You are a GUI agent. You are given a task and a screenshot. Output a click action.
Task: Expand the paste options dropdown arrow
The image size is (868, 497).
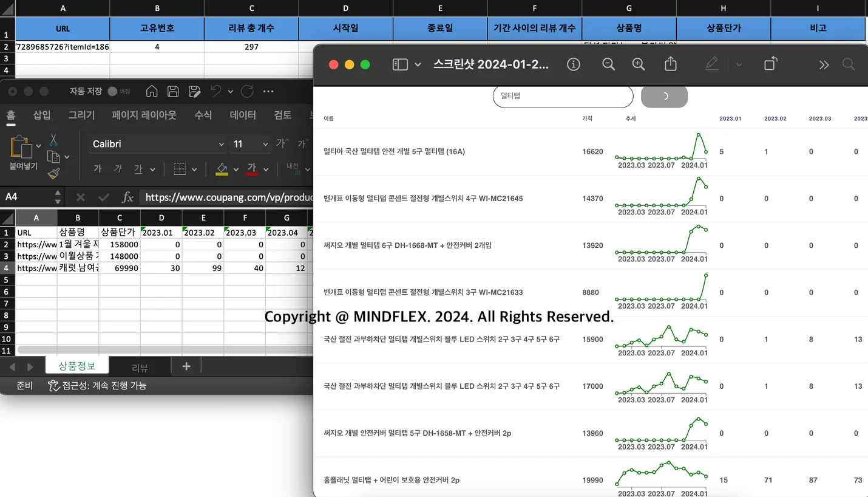click(39, 146)
